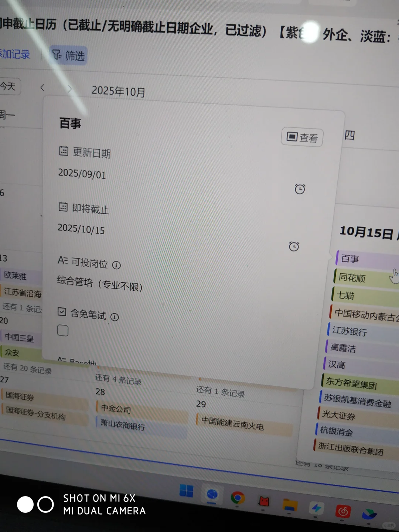
Task: Click the 今天 button to jump to today
Action: coord(8,86)
